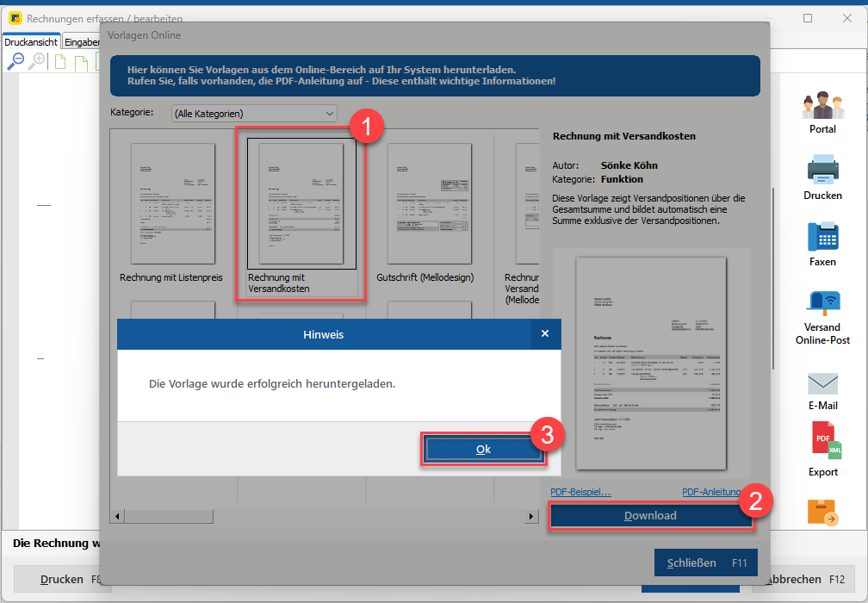Select the Rechnung mit Listenpreis thumbnail

tap(173, 204)
